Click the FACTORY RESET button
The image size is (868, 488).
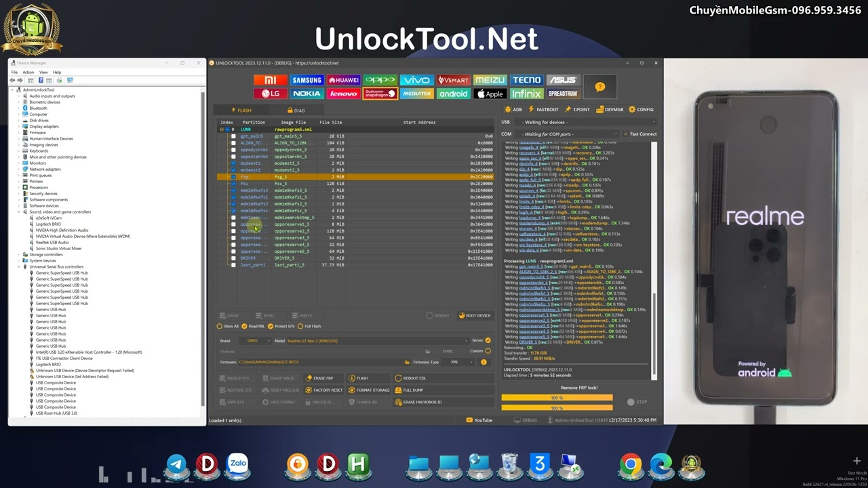point(323,390)
